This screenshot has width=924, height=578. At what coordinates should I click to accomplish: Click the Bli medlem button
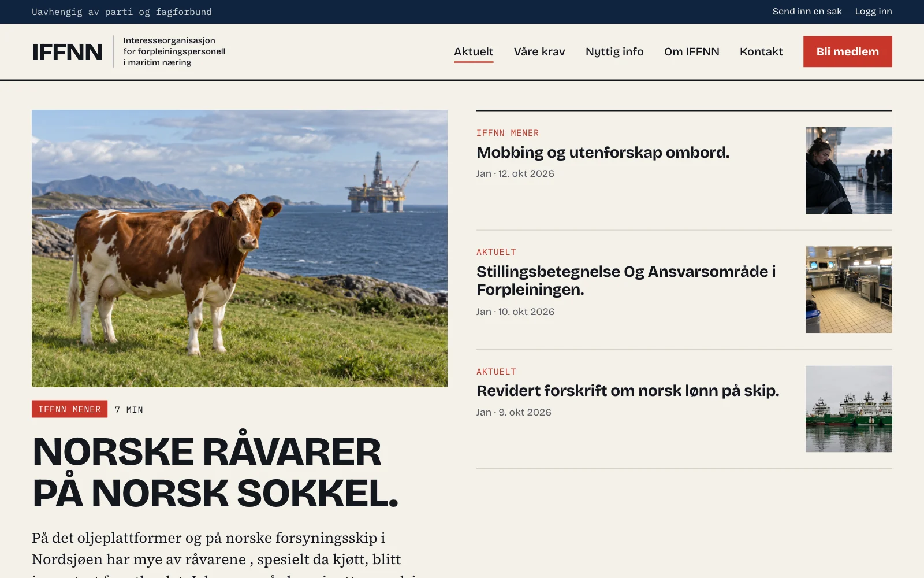coord(848,51)
